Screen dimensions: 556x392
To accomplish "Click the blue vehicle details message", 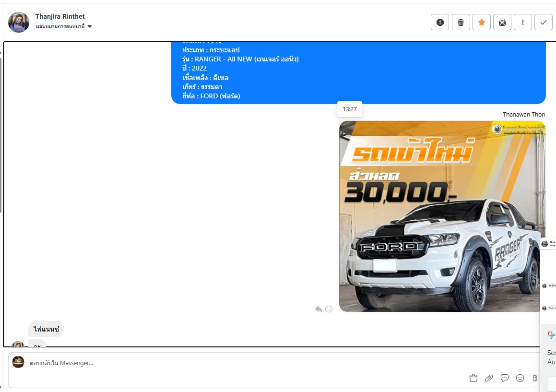I will coord(358,73).
